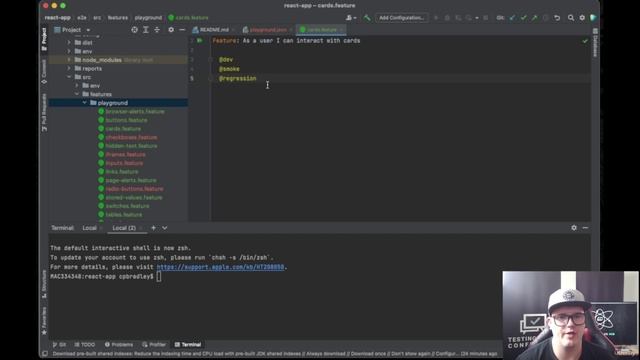
Task: Click the Build project hammer icon
Action: click(367, 18)
